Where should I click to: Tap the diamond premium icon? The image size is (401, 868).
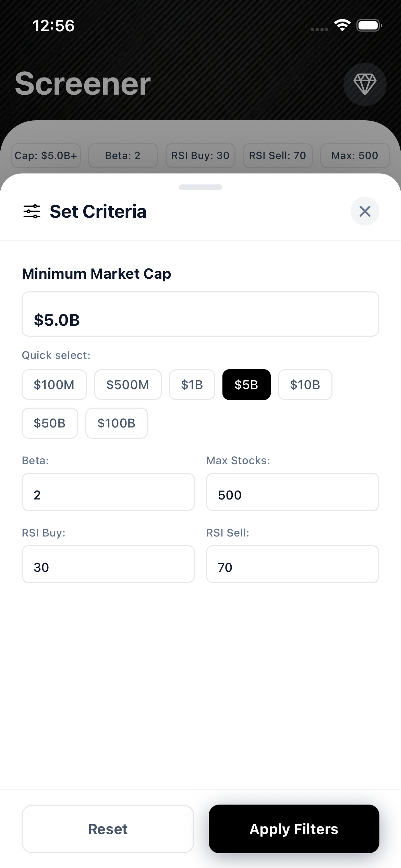click(365, 84)
